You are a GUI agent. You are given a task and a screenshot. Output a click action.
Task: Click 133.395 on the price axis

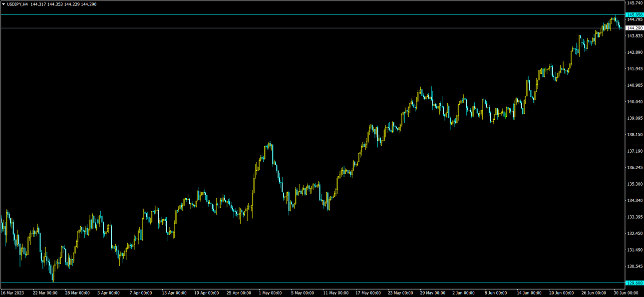click(x=635, y=217)
